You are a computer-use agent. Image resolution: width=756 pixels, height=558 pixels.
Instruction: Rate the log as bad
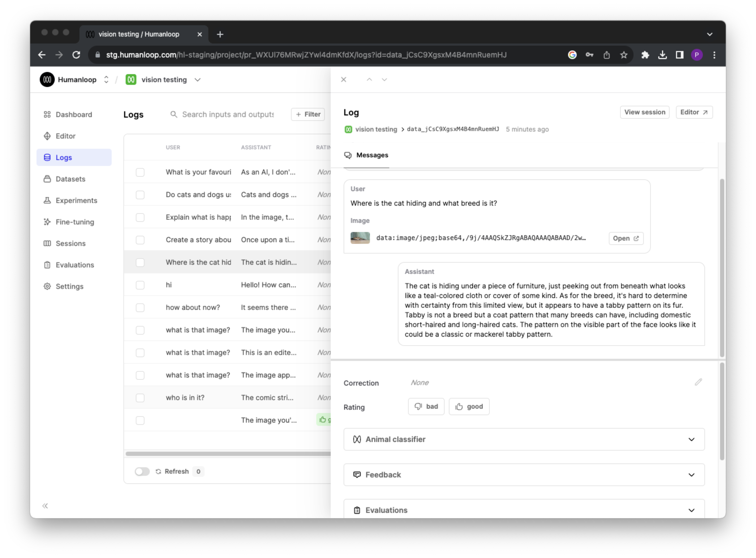click(x=426, y=407)
